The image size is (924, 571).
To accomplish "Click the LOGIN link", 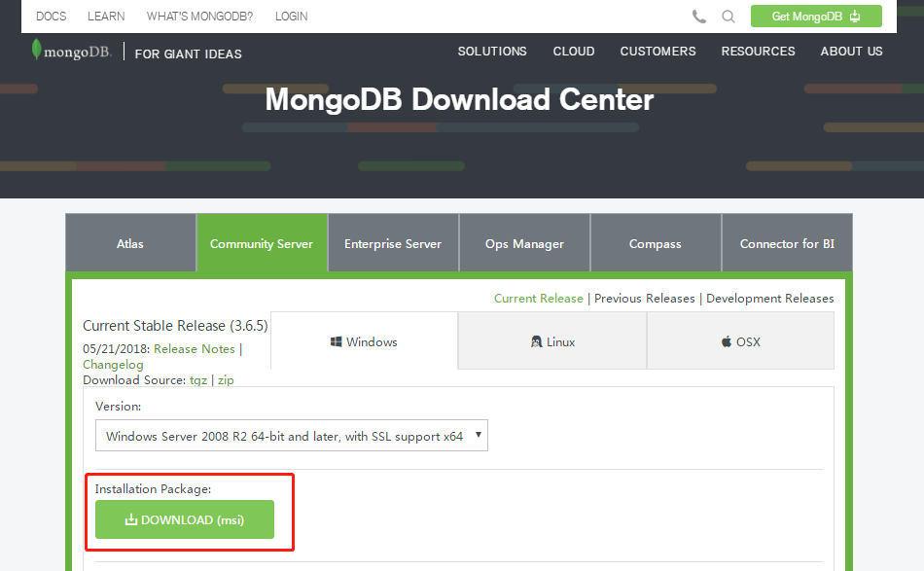I will [x=291, y=17].
